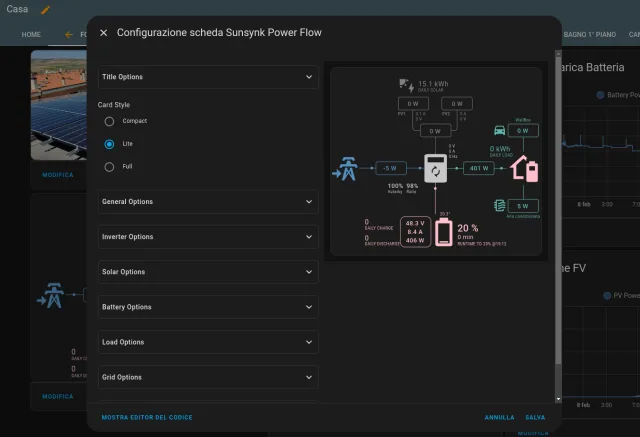
Task: Click the 401 W load power value
Action: [x=479, y=168]
